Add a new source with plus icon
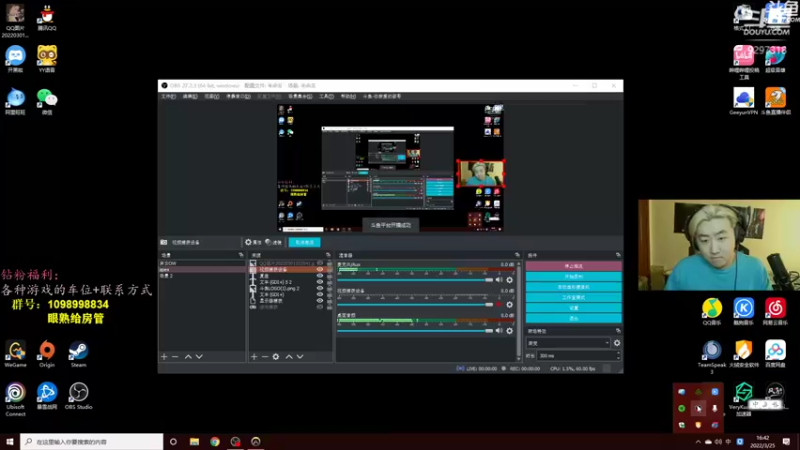This screenshot has height=450, width=800. (x=254, y=357)
